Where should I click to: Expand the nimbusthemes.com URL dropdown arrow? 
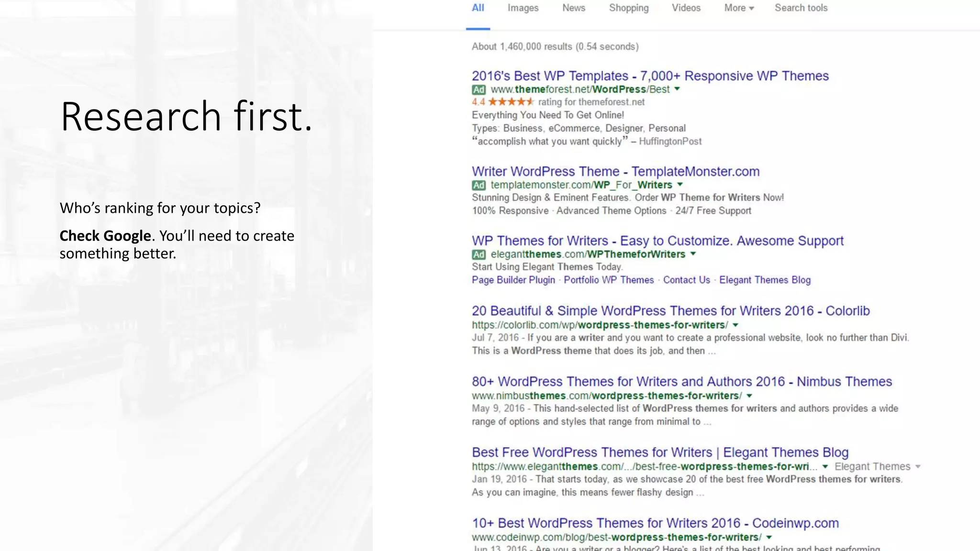click(x=749, y=396)
